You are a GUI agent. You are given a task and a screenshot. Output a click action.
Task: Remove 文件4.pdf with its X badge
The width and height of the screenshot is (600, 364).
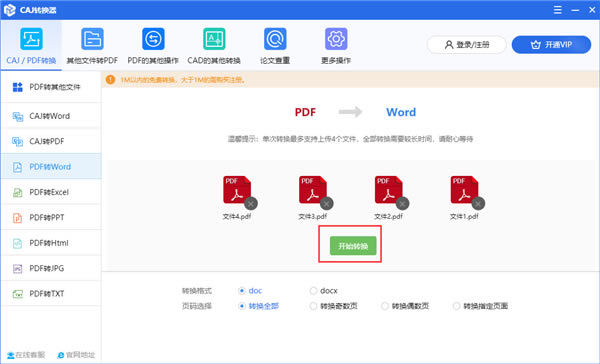tap(251, 204)
